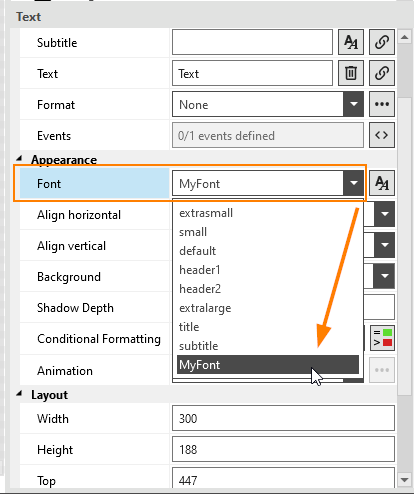Open Align horizontal dropdown arrow
The height and width of the screenshot is (494, 414).
(385, 214)
